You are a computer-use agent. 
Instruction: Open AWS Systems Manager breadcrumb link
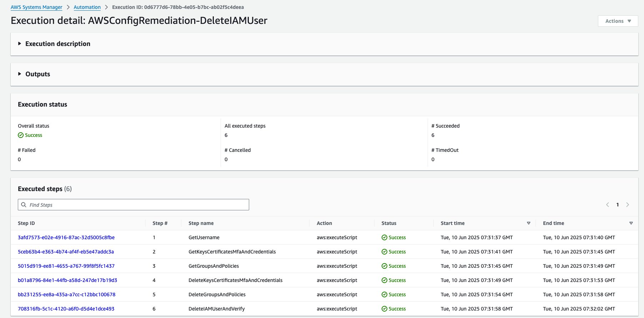tap(36, 7)
